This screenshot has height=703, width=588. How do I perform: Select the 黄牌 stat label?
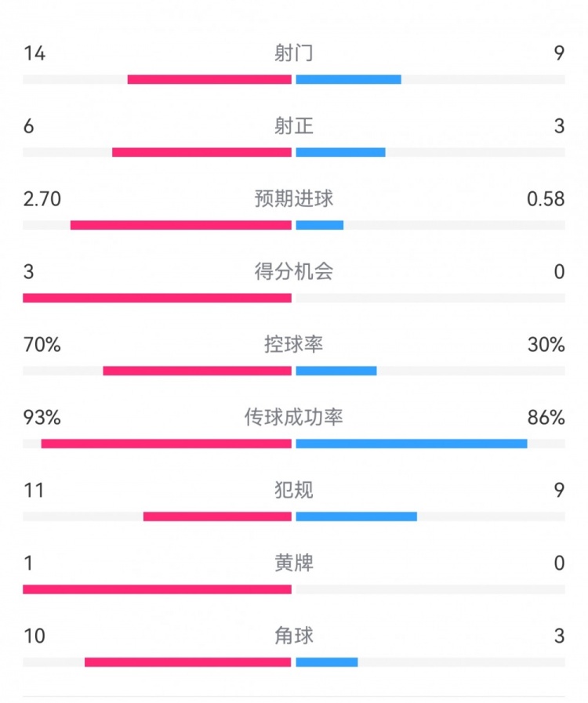(x=294, y=563)
